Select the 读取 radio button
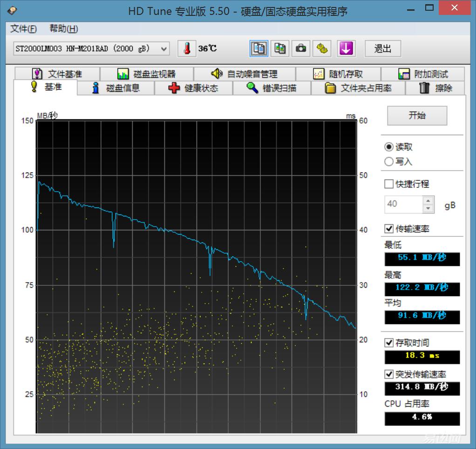 pyautogui.click(x=389, y=147)
